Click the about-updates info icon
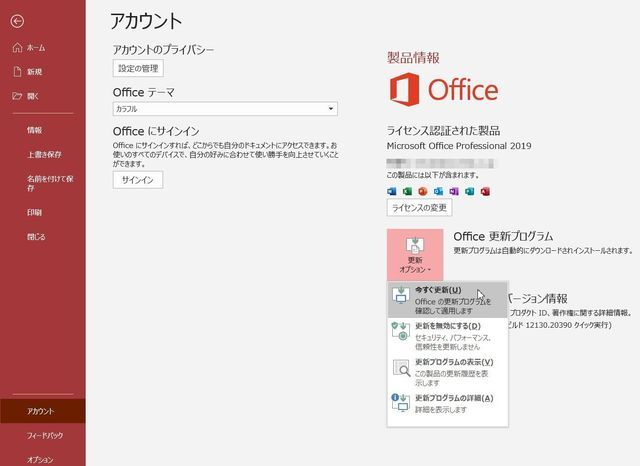640x466 pixels. 401,402
